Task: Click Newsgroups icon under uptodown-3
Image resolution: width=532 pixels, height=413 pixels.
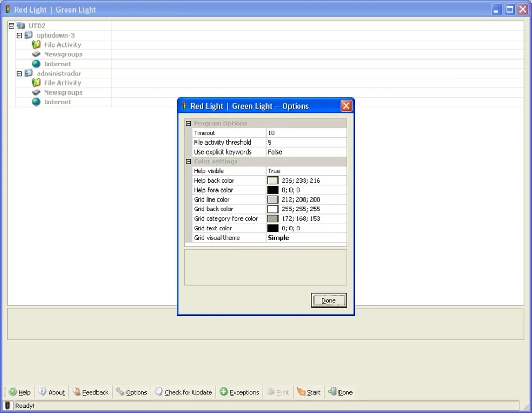Action: point(36,54)
